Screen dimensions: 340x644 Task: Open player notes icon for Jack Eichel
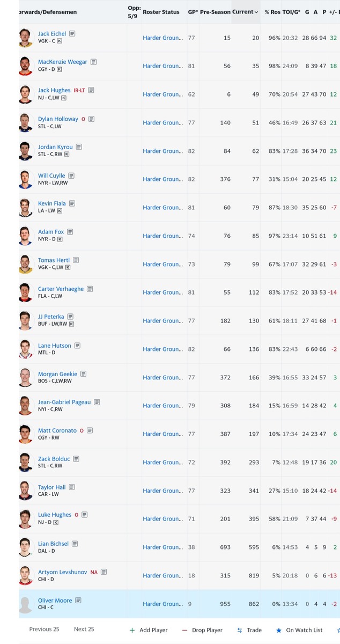click(x=72, y=34)
